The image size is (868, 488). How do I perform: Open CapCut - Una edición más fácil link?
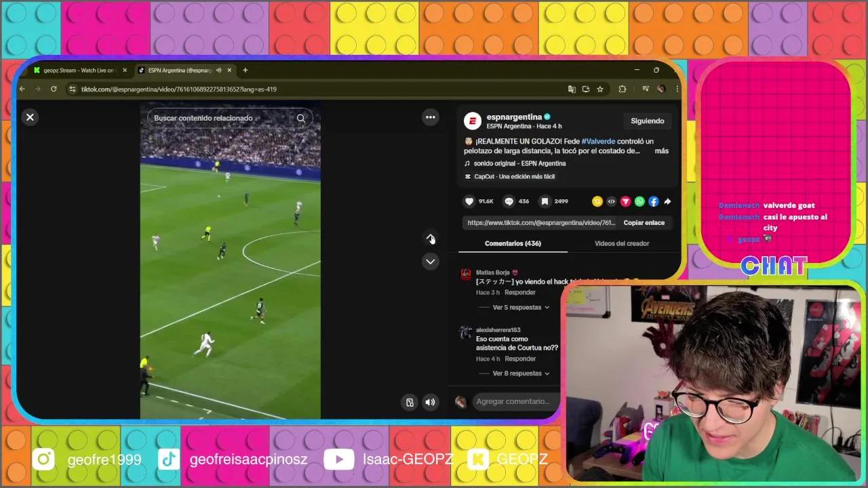[x=514, y=176]
